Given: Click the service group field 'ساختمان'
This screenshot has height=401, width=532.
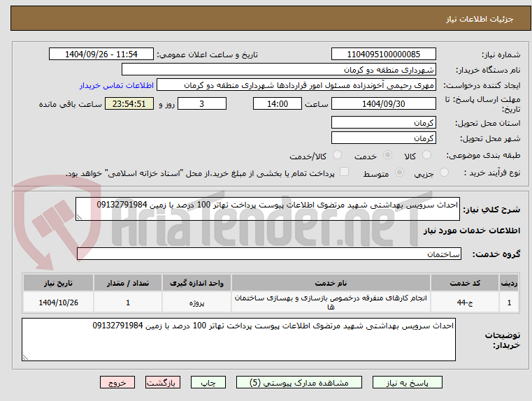Looking at the screenshot, I should (x=269, y=254).
